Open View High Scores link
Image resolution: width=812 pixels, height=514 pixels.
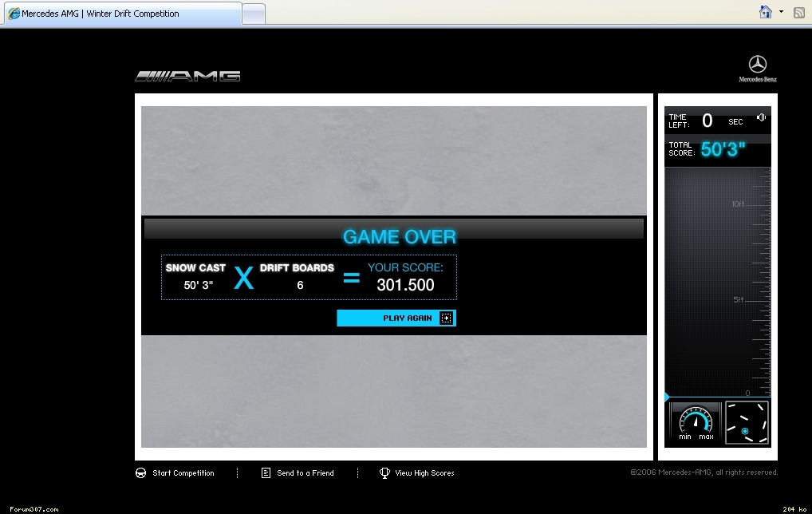tap(424, 473)
